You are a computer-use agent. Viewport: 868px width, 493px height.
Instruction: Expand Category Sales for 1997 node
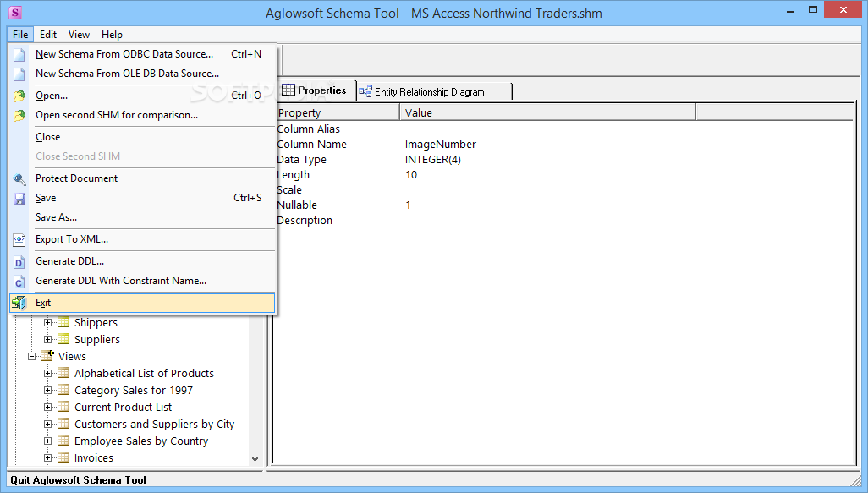[x=47, y=391]
